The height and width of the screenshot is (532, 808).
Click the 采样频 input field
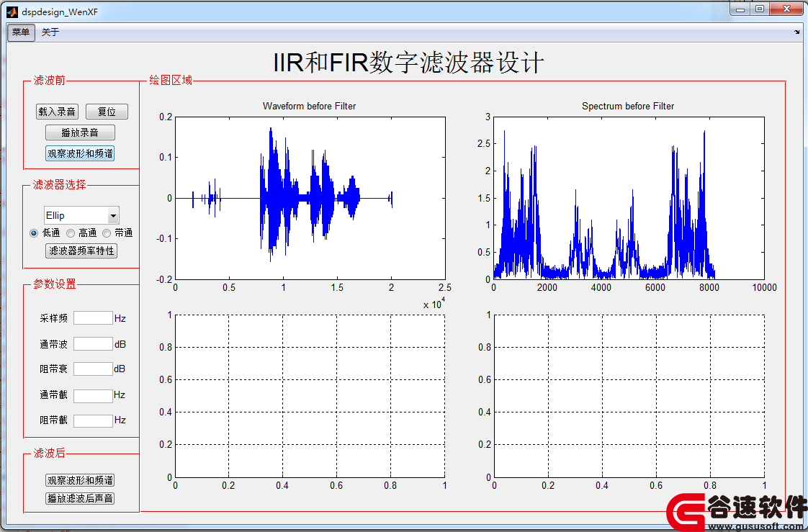tap(94, 317)
